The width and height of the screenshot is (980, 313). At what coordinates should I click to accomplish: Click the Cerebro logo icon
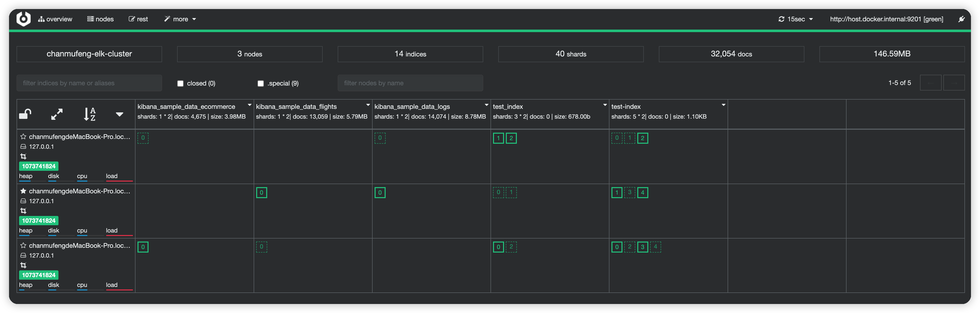(23, 19)
